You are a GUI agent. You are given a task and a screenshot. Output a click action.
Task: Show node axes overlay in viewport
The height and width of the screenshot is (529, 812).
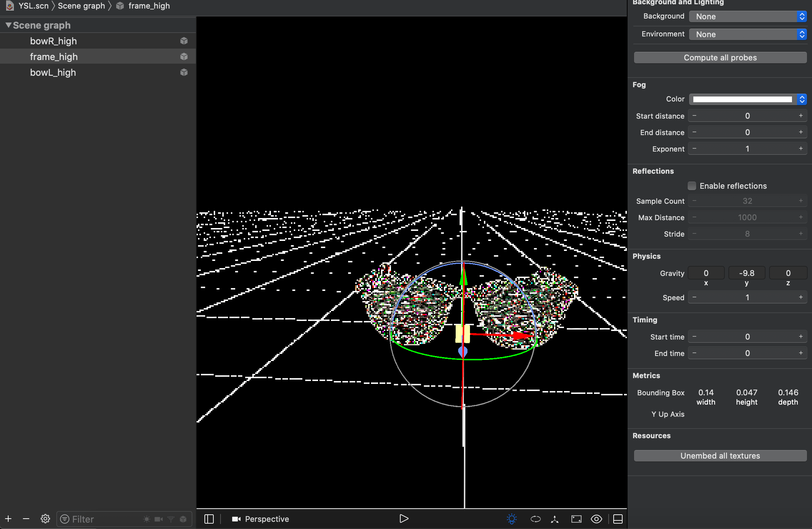pyautogui.click(x=555, y=519)
